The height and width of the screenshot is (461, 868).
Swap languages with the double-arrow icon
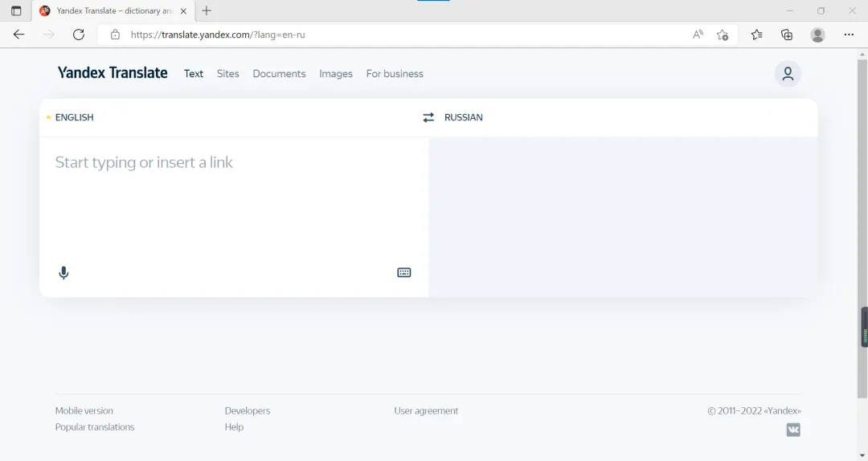coord(428,117)
